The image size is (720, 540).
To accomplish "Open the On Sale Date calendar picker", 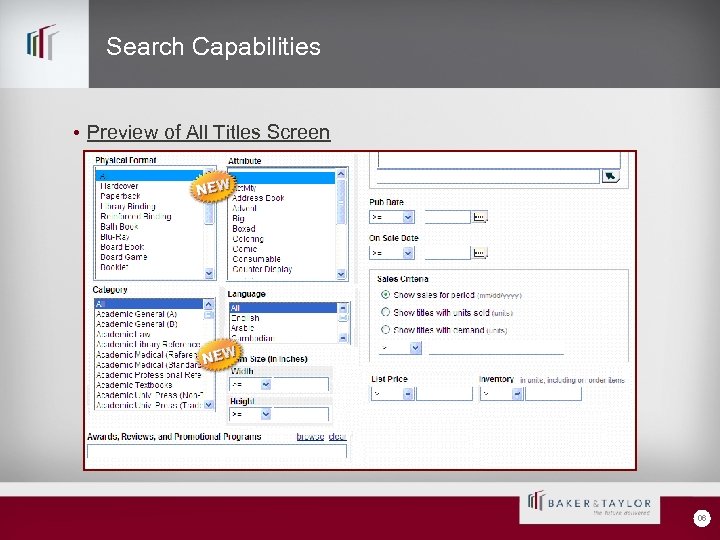I will 480,253.
